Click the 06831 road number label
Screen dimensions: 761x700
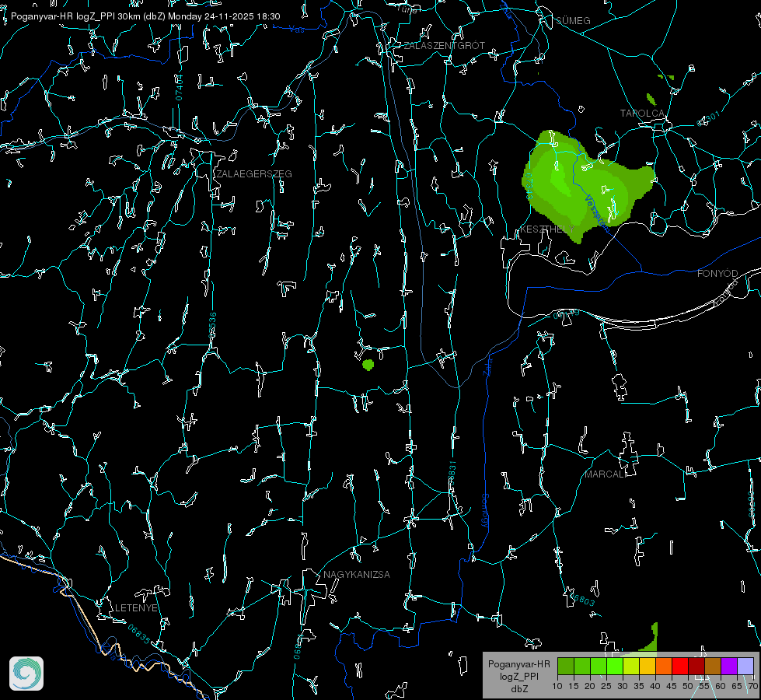[x=452, y=474]
